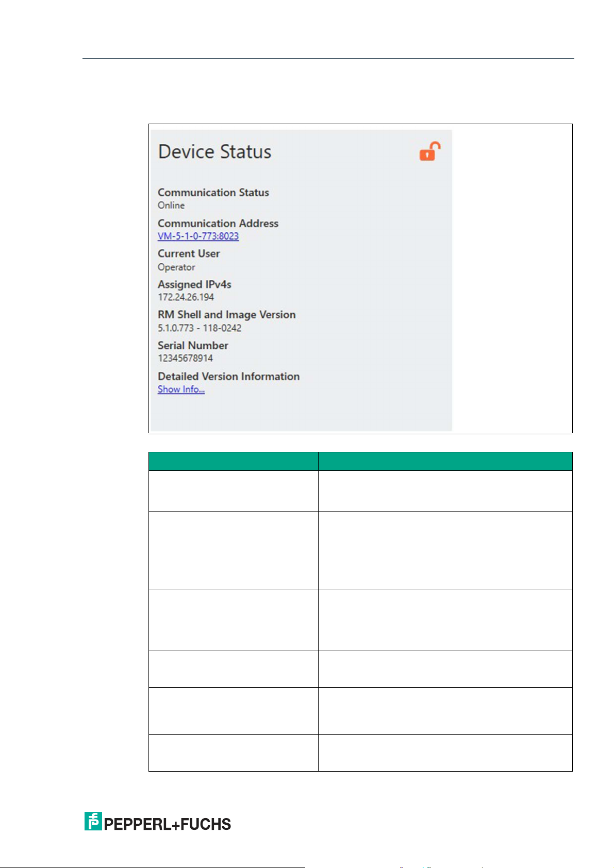Select the version value 5.1.0.773 - 118-0242
The width and height of the screenshot is (614, 868).
coord(200,328)
